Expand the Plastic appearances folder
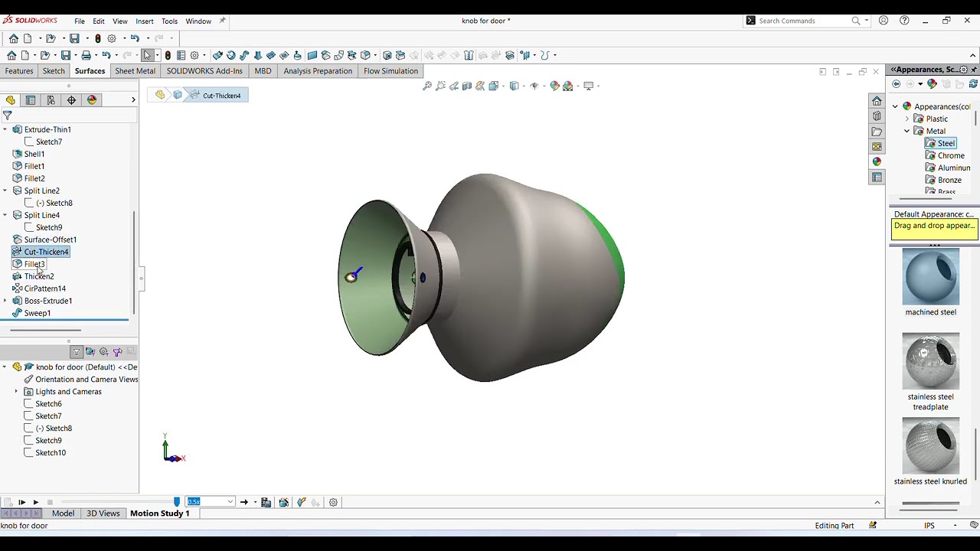Screen dimensions: 980x551 coord(907,119)
